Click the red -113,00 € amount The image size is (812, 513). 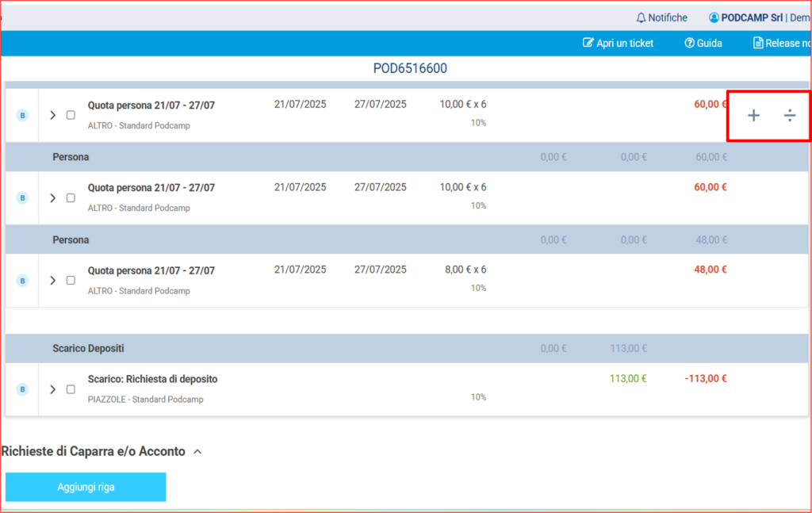coord(705,378)
